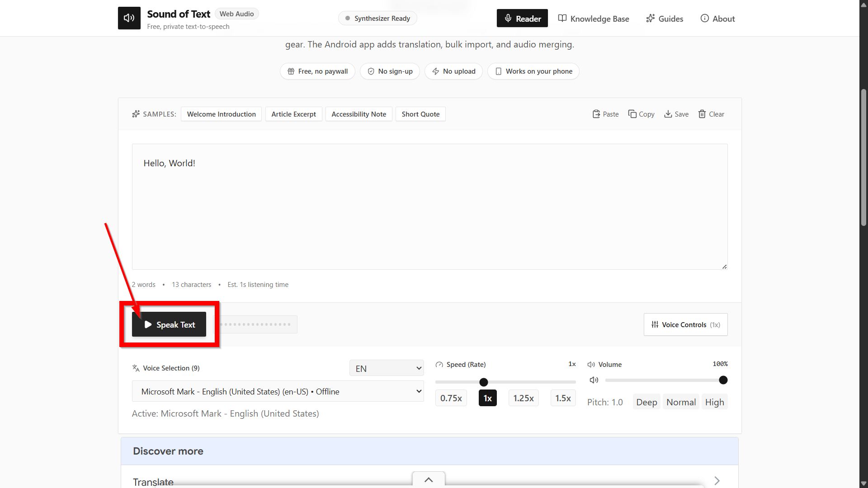868x488 pixels.
Task: Click the Discover more heading
Action: pos(168,451)
